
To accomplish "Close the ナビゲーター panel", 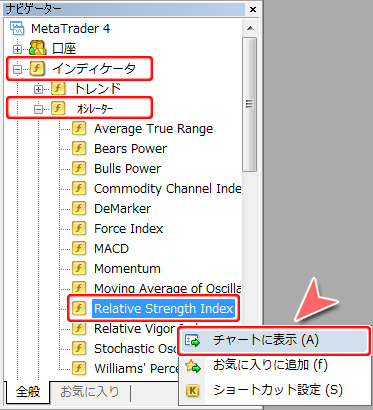I will point(253,10).
